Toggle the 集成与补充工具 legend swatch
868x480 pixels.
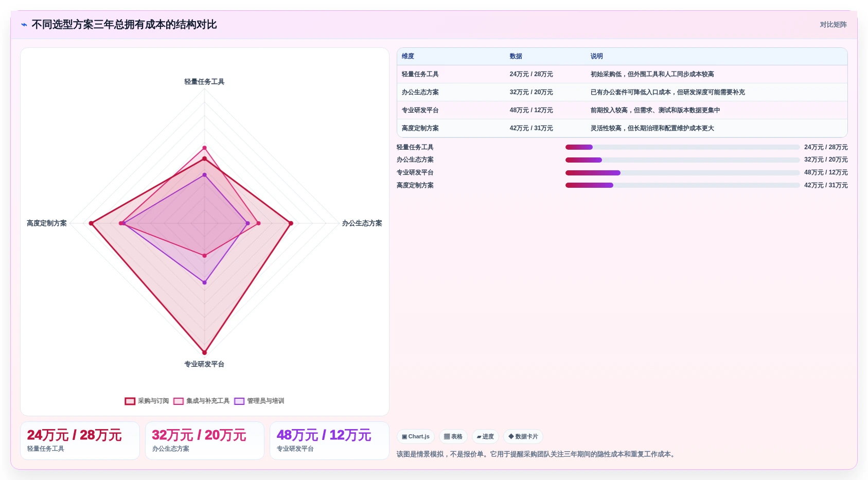(179, 401)
